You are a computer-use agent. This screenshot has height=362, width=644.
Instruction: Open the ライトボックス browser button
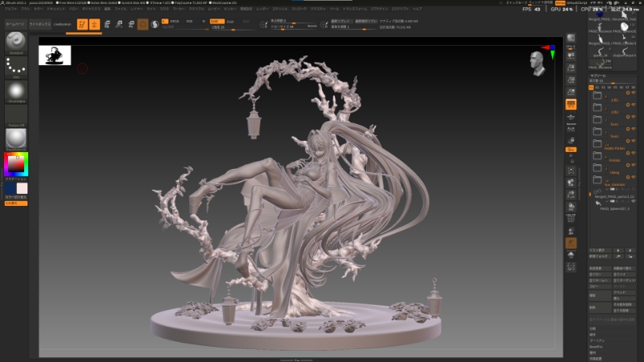pos(38,24)
